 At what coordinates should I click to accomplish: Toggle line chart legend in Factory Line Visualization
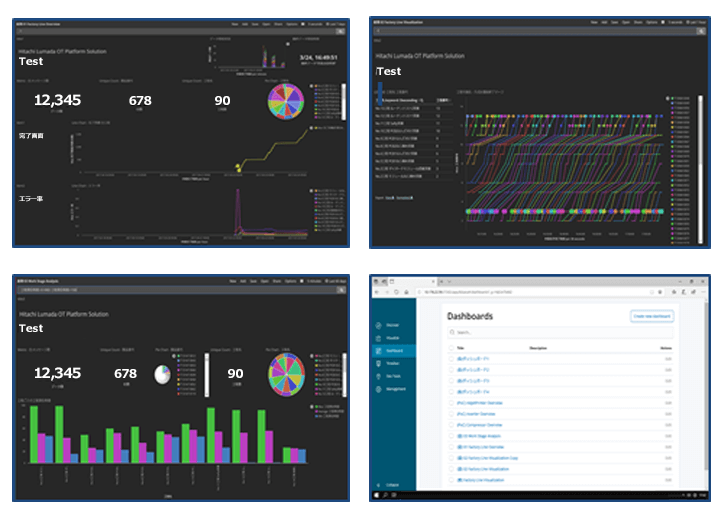[x=668, y=98]
